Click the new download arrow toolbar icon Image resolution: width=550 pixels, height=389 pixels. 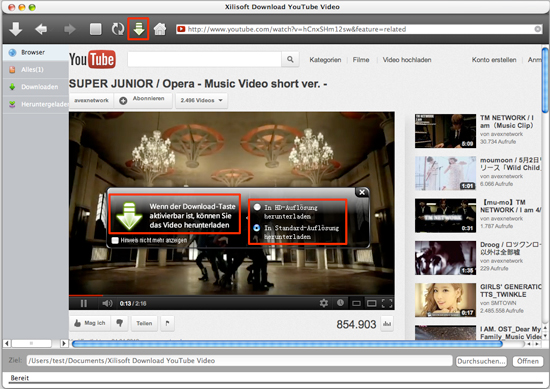coord(15,29)
